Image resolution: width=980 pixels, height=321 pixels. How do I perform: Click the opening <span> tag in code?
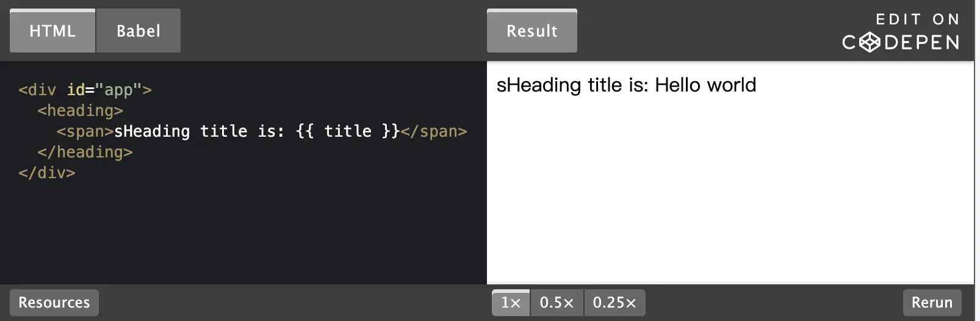click(85, 132)
